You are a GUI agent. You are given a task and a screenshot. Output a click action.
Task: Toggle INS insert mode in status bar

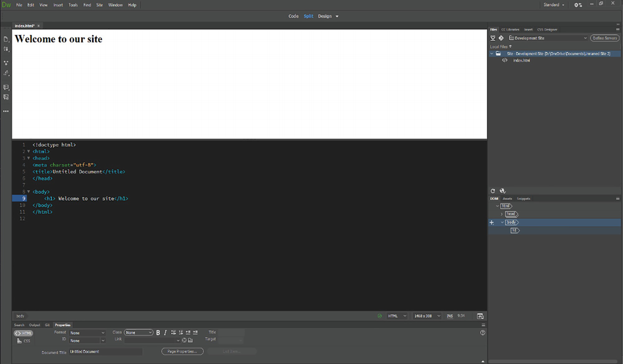pos(450,316)
